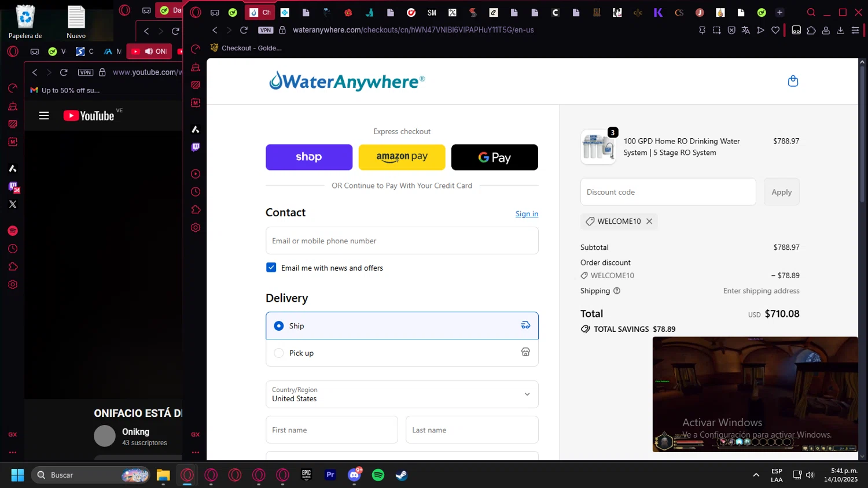Open the Easy Setup sliders icon
The height and width of the screenshot is (488, 868).
coord(855,30)
